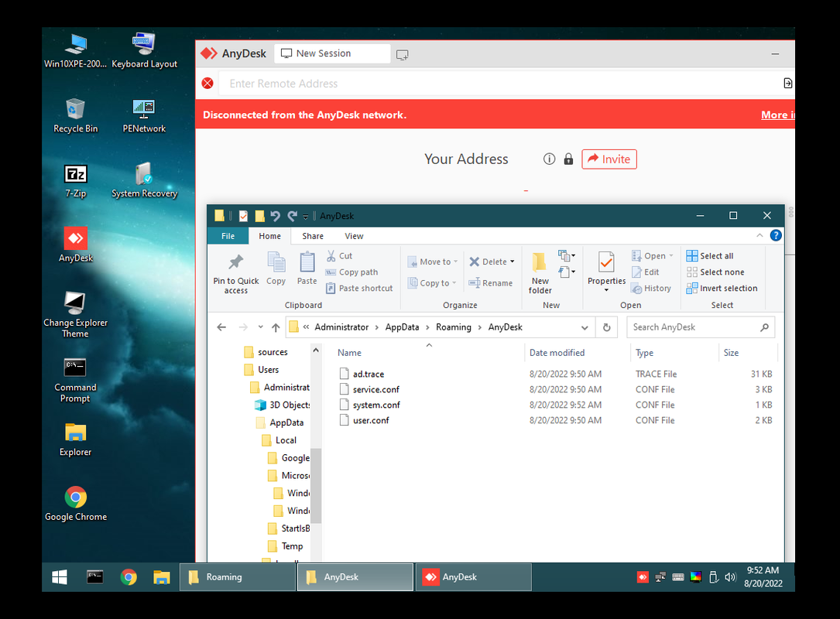Click the AnyDesk tray icon
840x619 pixels.
643,576
